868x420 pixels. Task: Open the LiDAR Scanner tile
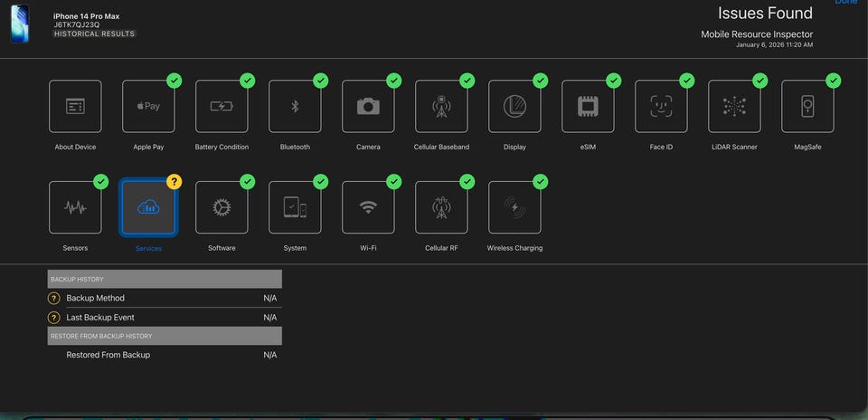point(734,107)
